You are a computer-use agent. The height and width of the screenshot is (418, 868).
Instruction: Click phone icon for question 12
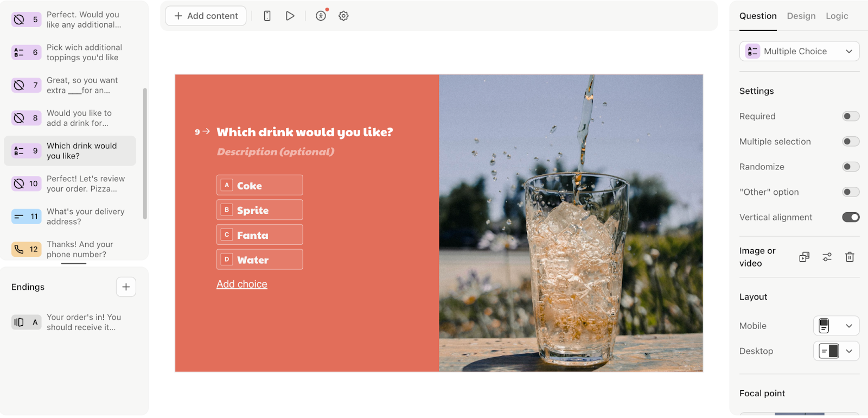[19, 249]
